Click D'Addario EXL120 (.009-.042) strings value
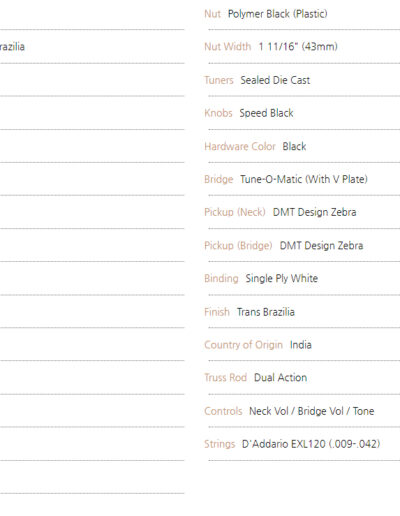400x516 pixels. 311,444
